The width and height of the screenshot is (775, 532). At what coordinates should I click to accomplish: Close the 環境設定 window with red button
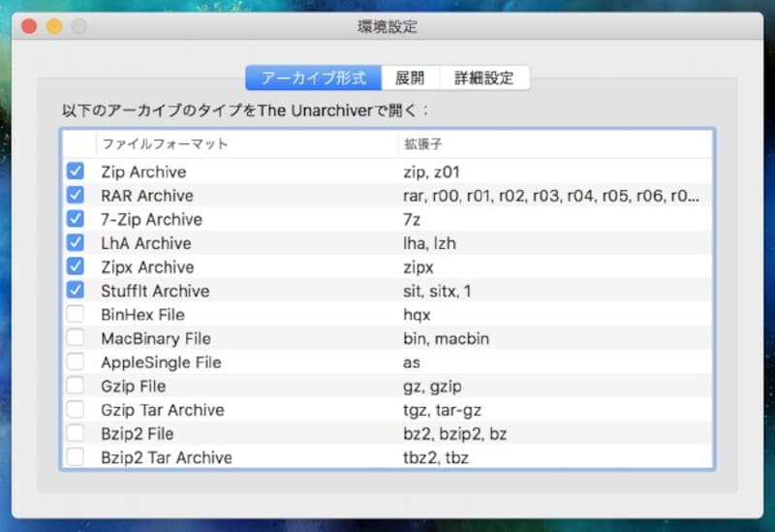coord(29,26)
